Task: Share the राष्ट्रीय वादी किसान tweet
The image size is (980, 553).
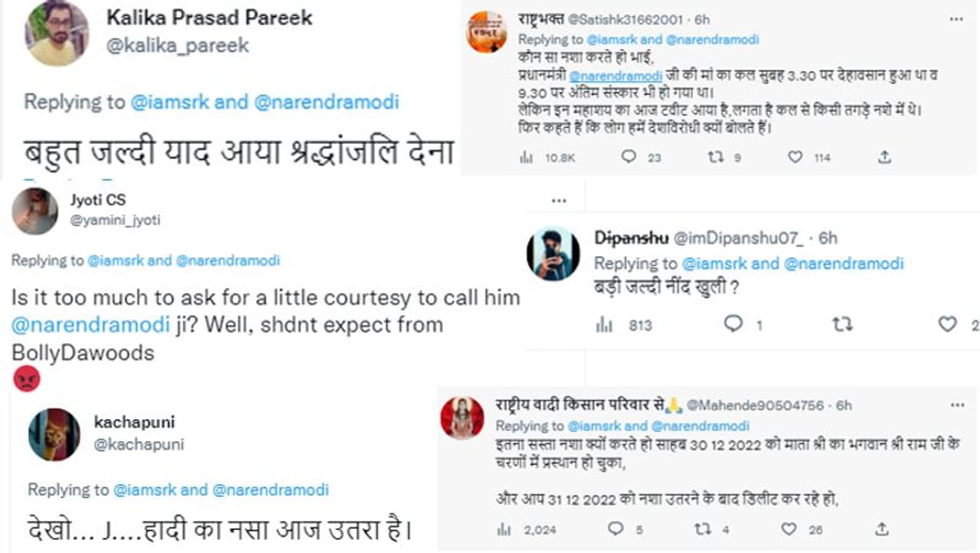Action: tap(882, 528)
